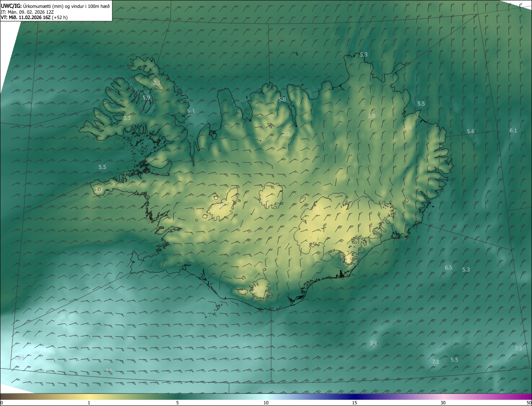Click the 5.3 value beside the 6.5 label
Screen dimensions: 532x406
(466, 269)
